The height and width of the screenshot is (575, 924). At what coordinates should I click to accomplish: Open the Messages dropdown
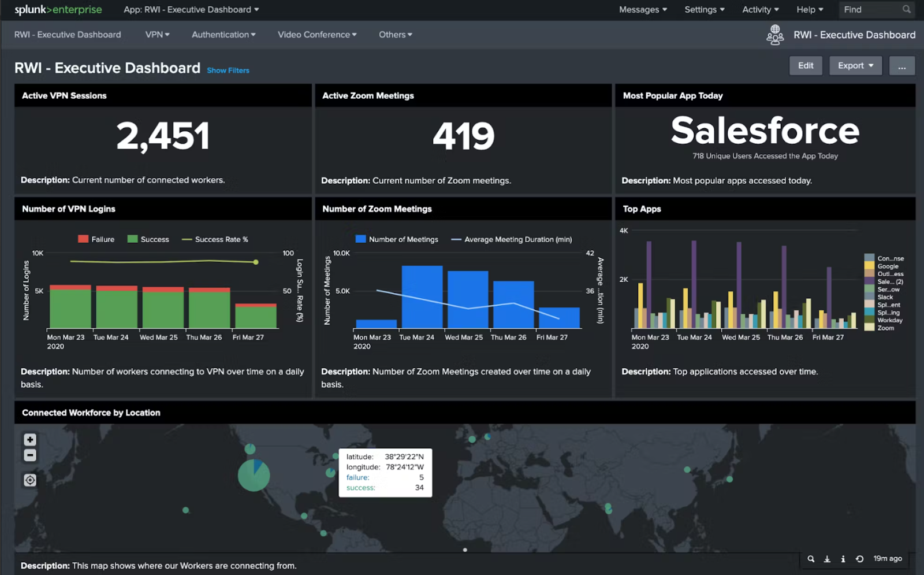click(643, 10)
